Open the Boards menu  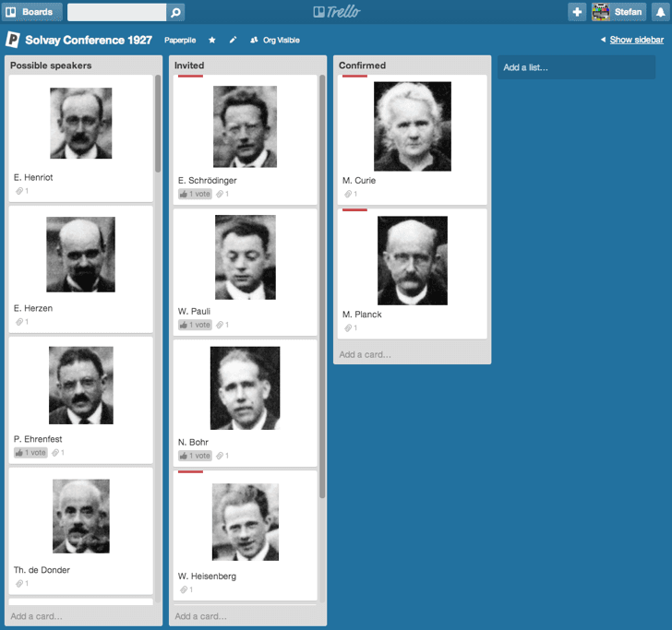pyautogui.click(x=31, y=12)
